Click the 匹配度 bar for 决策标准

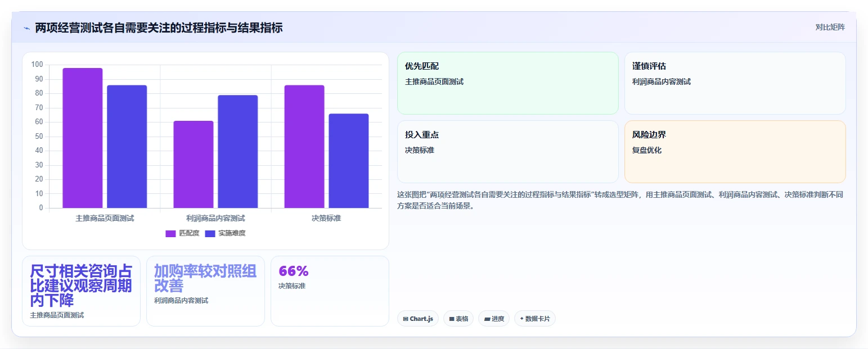(304, 147)
